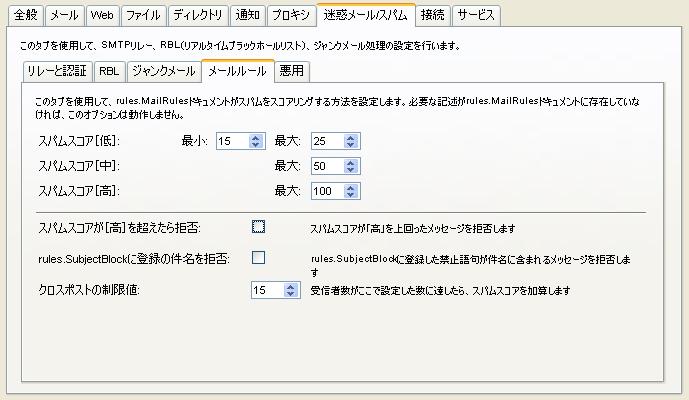Decrease the low spam score 最大 value

click(x=351, y=145)
